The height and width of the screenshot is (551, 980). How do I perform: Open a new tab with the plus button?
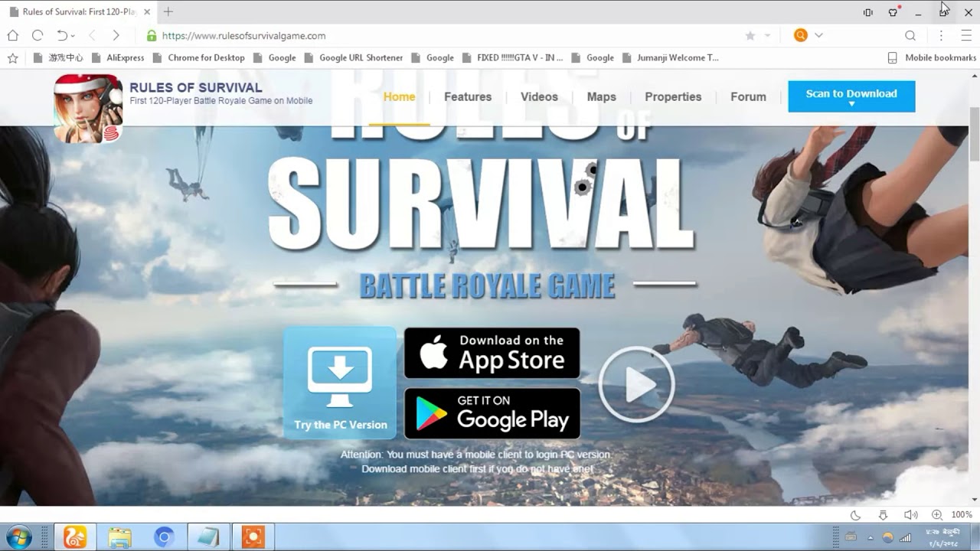click(168, 11)
